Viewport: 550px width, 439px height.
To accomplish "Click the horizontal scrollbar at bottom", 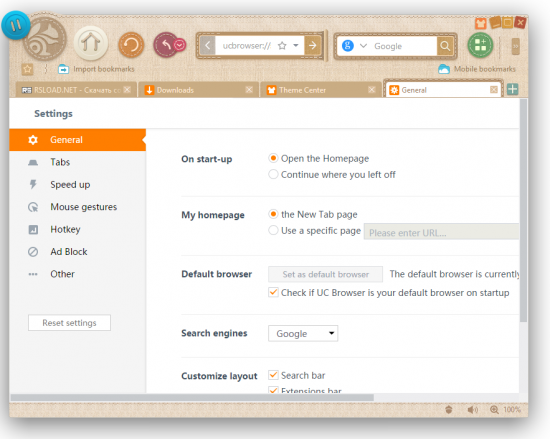I will (x=192, y=398).
